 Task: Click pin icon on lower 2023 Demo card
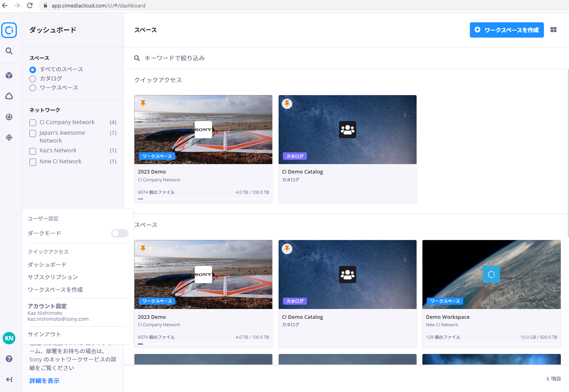click(x=143, y=248)
